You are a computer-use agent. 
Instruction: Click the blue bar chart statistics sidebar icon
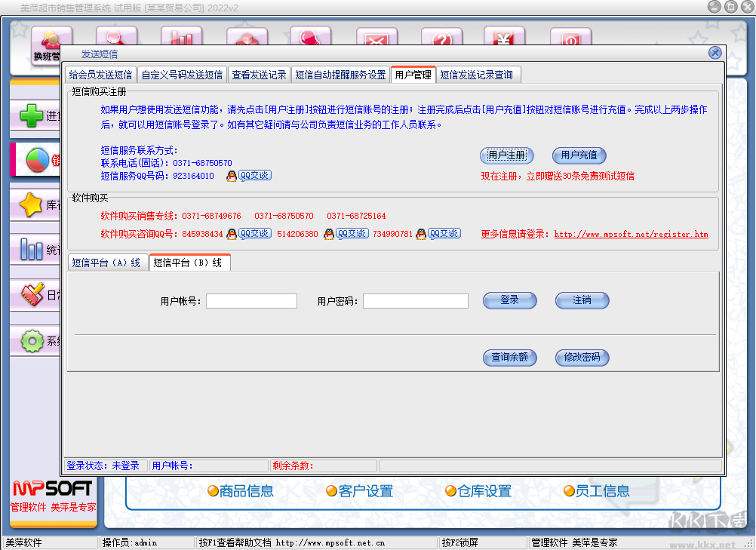coord(32,249)
